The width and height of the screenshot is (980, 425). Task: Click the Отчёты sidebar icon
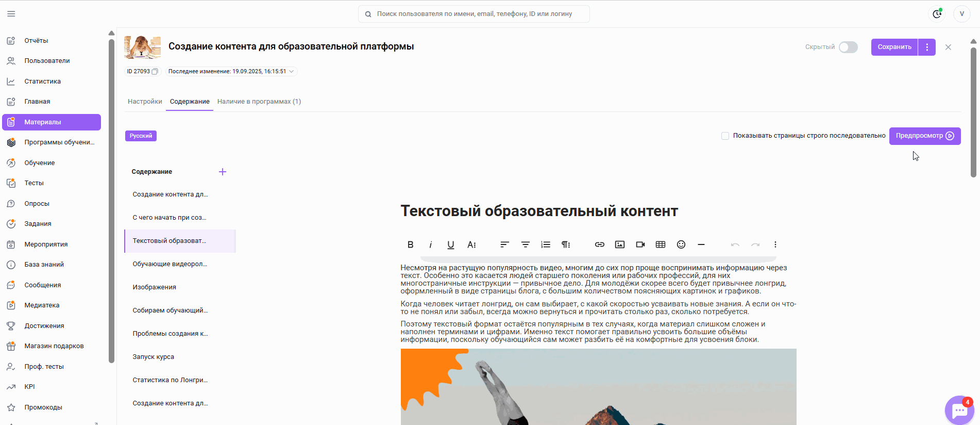(11, 40)
